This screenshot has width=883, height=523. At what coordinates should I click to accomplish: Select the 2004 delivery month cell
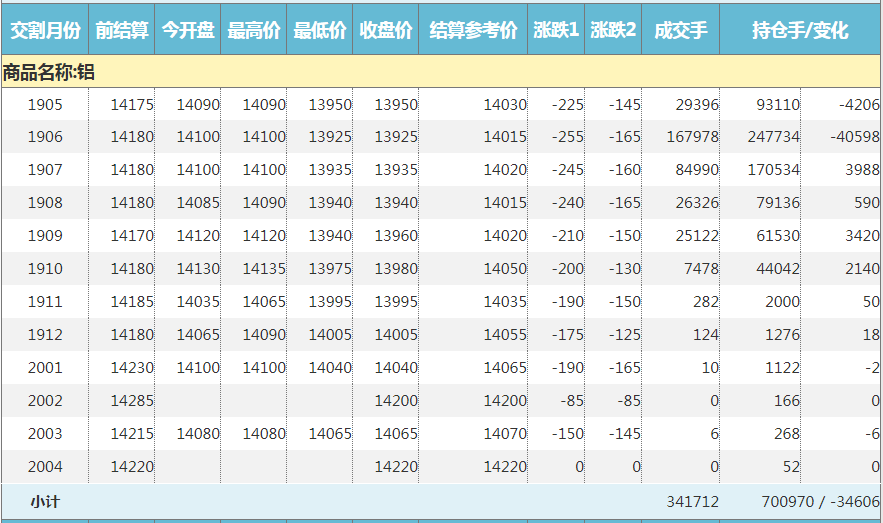(44, 467)
